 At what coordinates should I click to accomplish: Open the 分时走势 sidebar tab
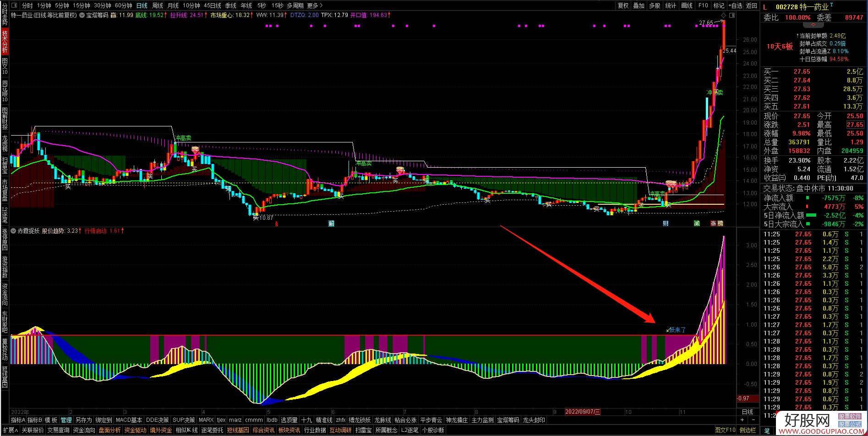[x=5, y=14]
